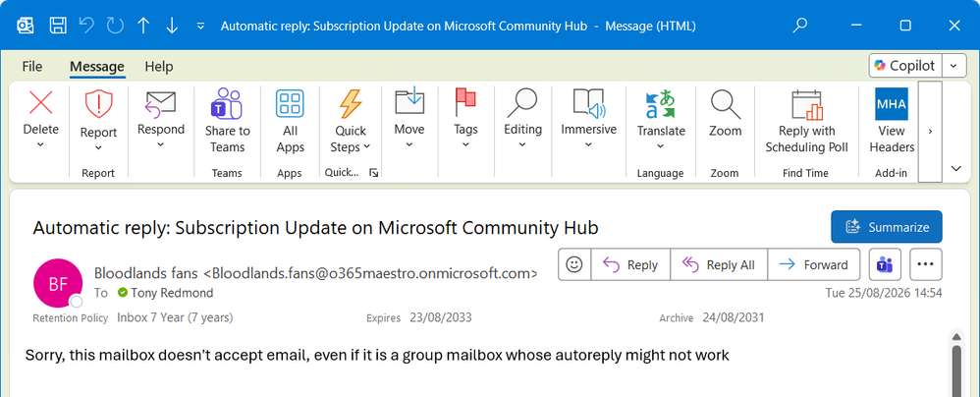Click the Summarize button

click(x=887, y=227)
